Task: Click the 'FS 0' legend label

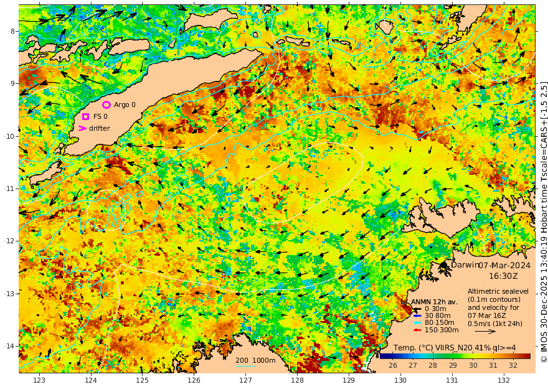Action: (x=100, y=116)
